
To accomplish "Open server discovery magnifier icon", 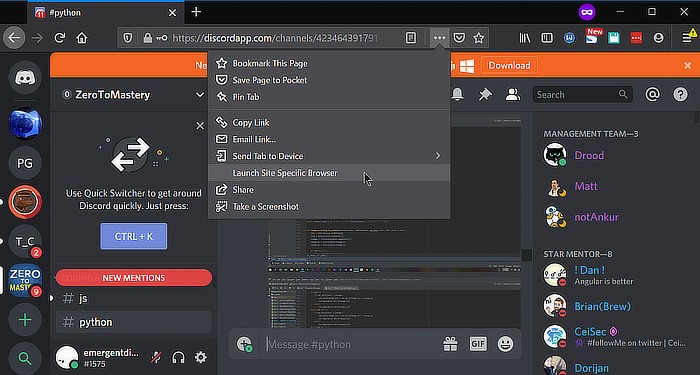I will point(25,358).
